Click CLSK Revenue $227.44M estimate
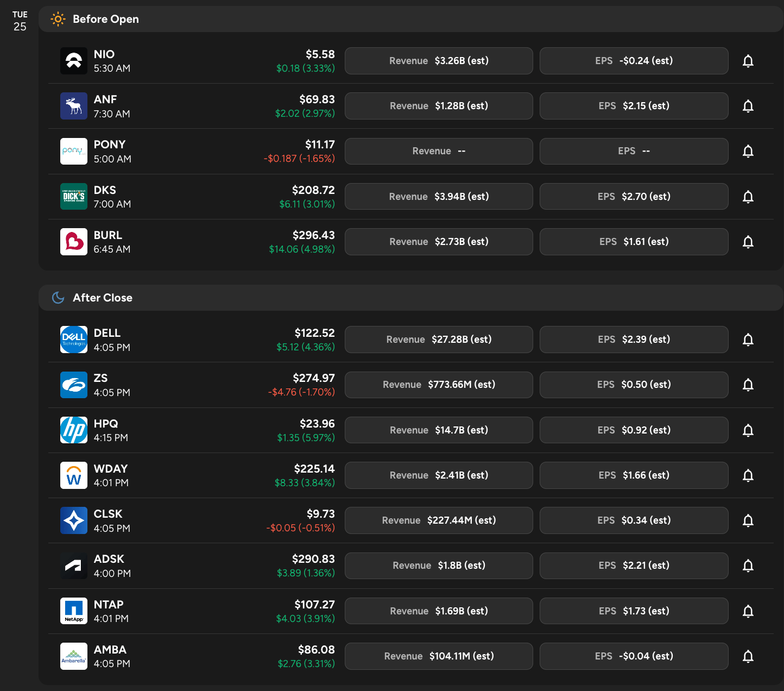The image size is (784, 691). [439, 520]
